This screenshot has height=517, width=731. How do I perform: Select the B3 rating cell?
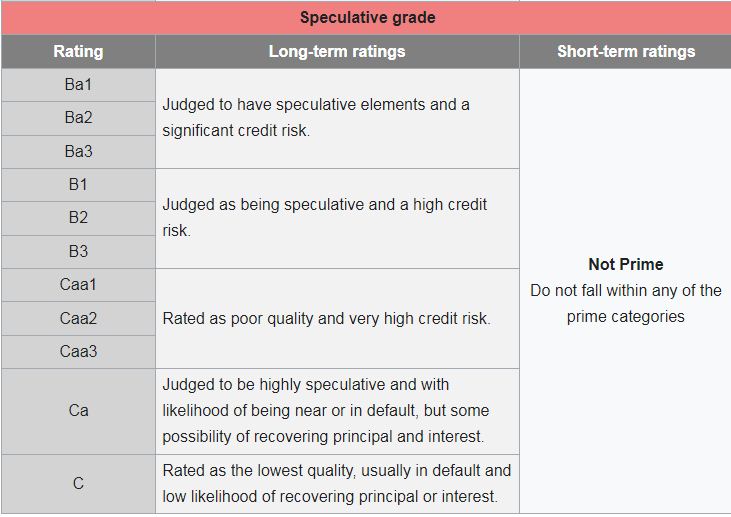click(x=78, y=251)
